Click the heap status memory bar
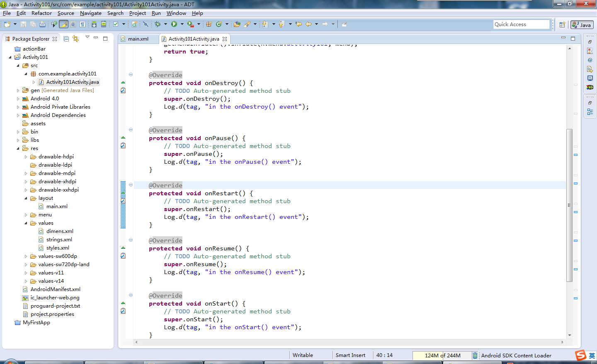The height and width of the screenshot is (364, 597). tap(442, 355)
